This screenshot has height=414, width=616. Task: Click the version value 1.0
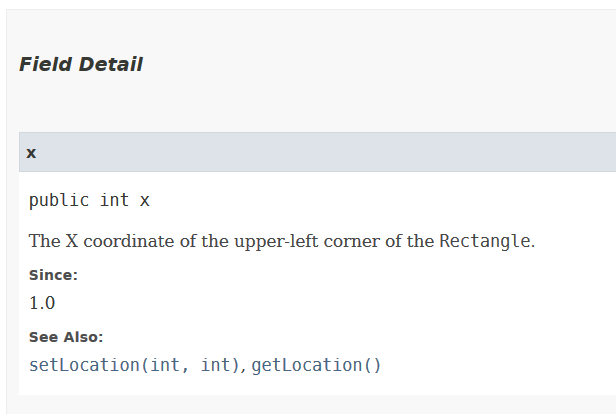(42, 302)
